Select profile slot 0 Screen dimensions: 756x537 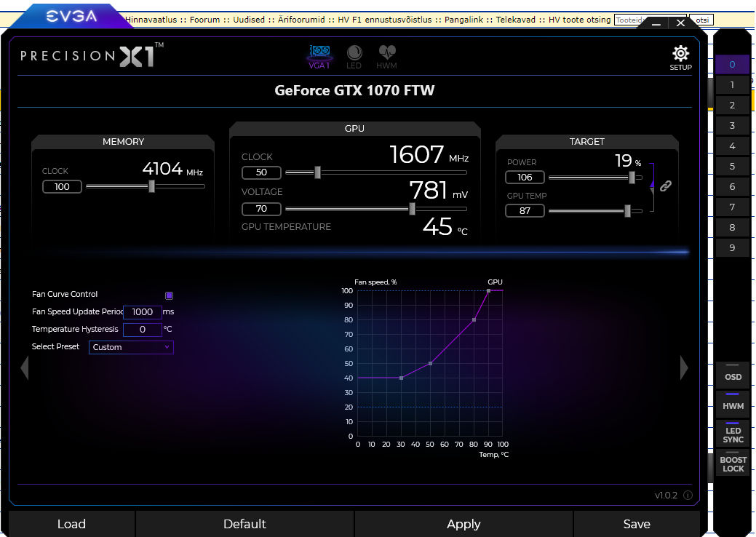[x=732, y=65]
